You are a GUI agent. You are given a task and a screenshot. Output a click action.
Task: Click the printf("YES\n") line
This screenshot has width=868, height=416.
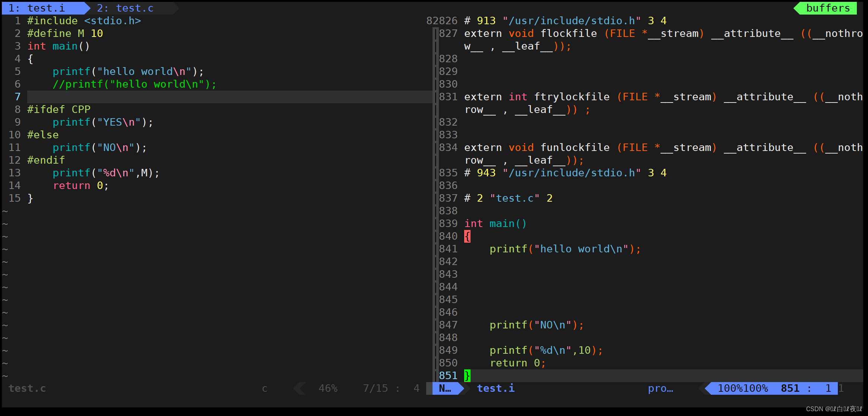point(103,122)
